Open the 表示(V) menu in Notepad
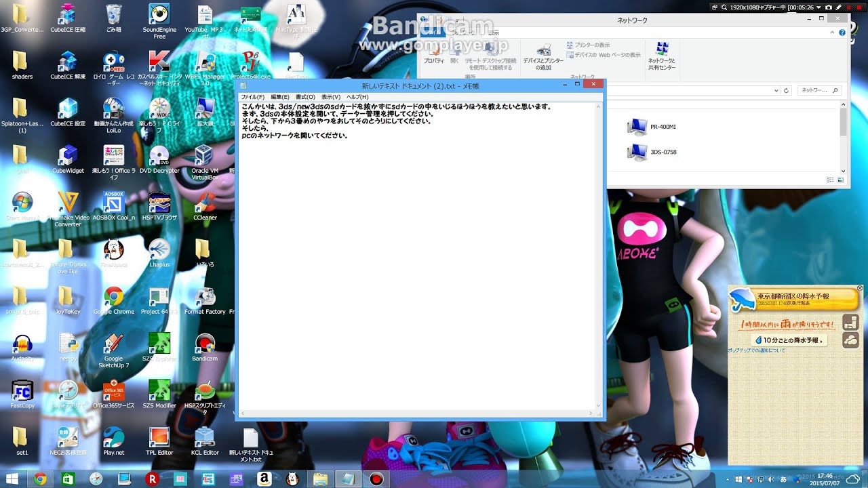Image resolution: width=868 pixels, height=488 pixels. (x=331, y=97)
